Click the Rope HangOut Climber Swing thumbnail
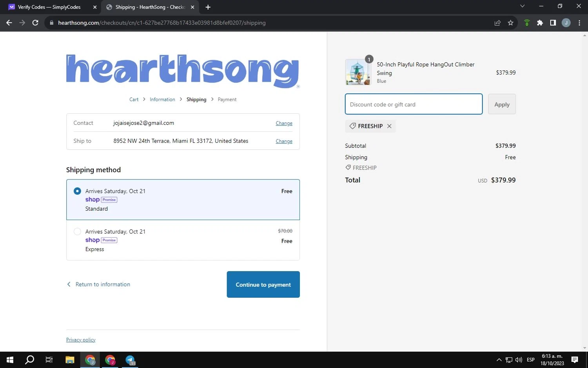The width and height of the screenshot is (588, 368). point(358,72)
